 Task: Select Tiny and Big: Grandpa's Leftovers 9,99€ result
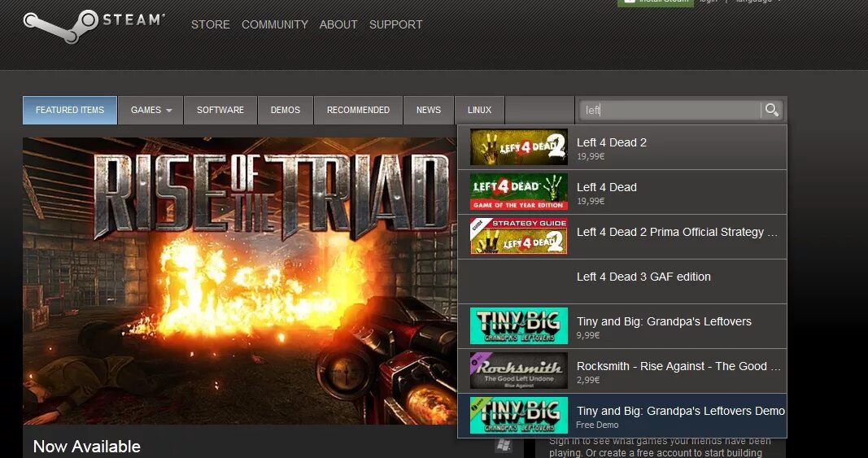pos(622,326)
